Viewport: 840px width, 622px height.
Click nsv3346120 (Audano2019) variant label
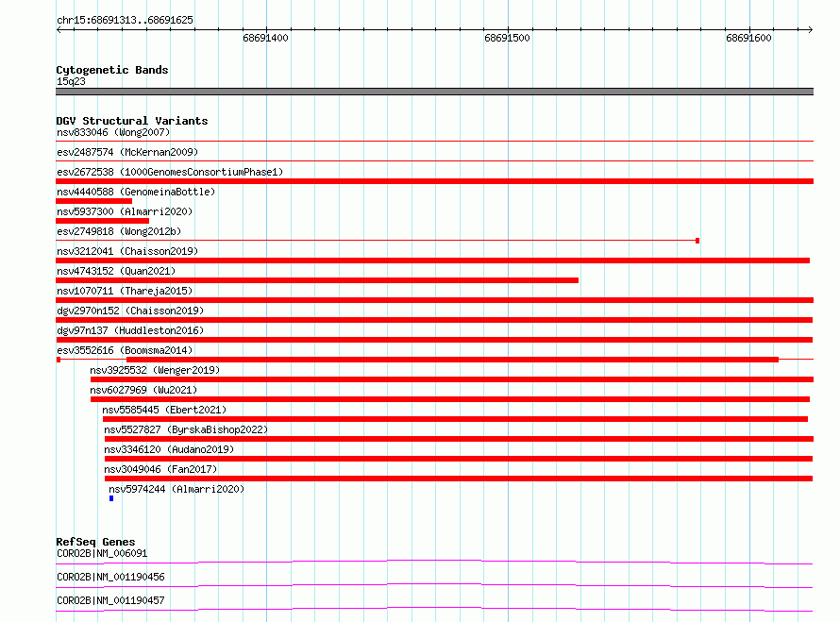click(169, 449)
